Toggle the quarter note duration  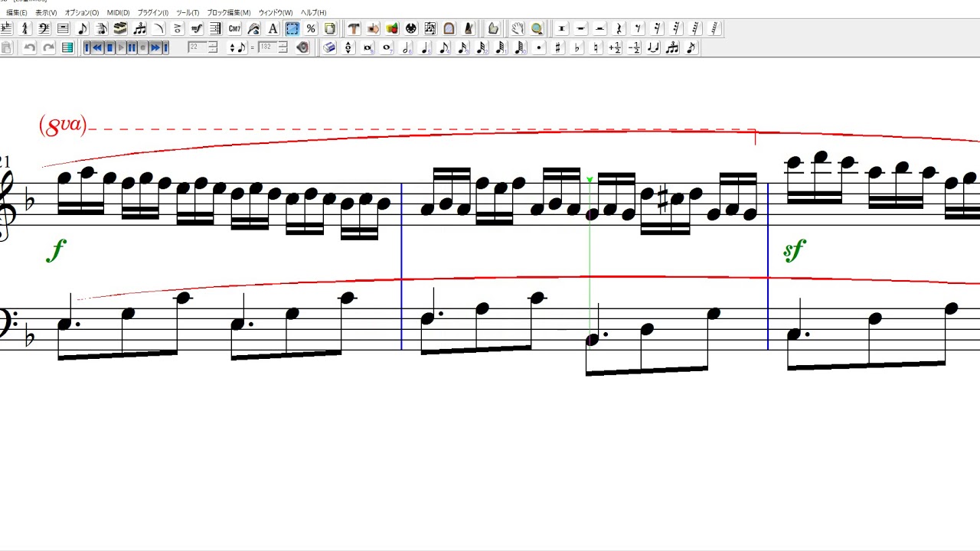425,47
